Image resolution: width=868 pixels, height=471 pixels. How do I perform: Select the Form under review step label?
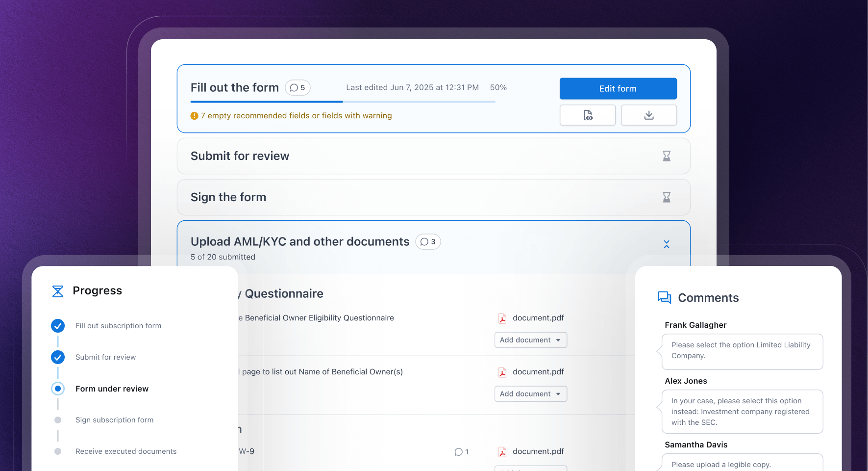point(112,389)
